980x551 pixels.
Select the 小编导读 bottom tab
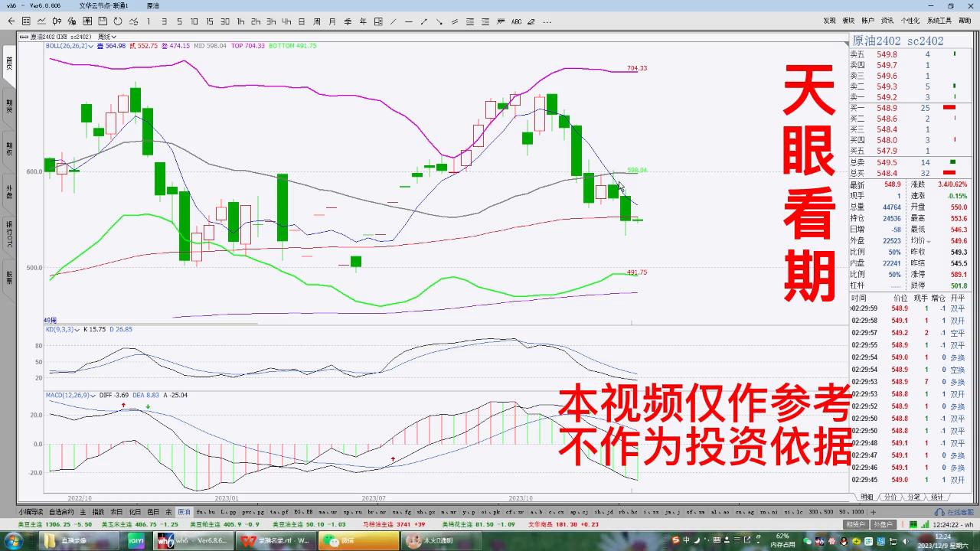[x=31, y=511]
